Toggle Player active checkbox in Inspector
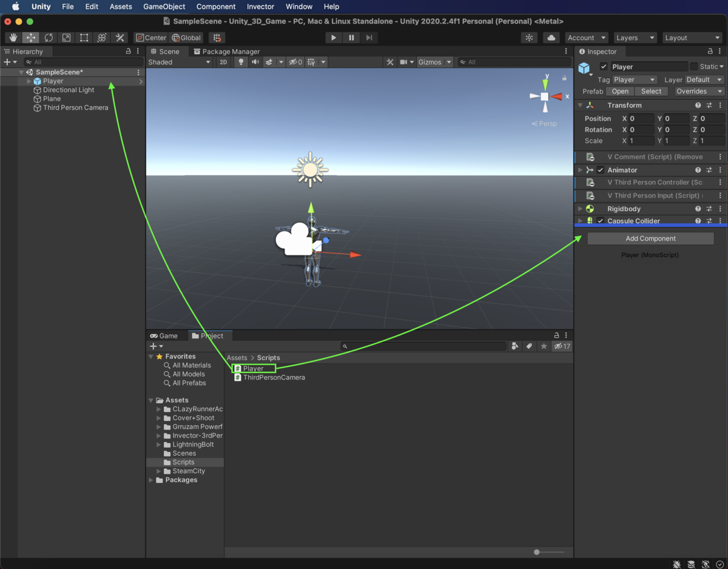728x569 pixels. click(x=604, y=67)
